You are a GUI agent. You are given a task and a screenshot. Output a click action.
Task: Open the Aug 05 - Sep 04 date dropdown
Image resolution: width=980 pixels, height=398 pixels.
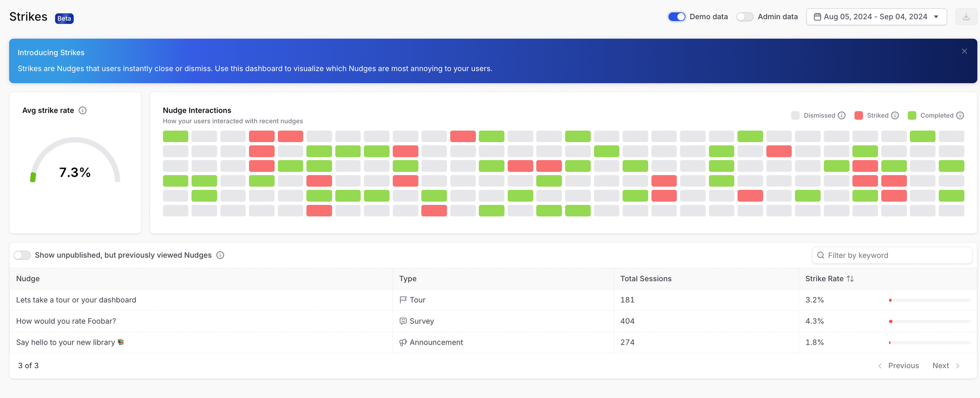tap(876, 17)
